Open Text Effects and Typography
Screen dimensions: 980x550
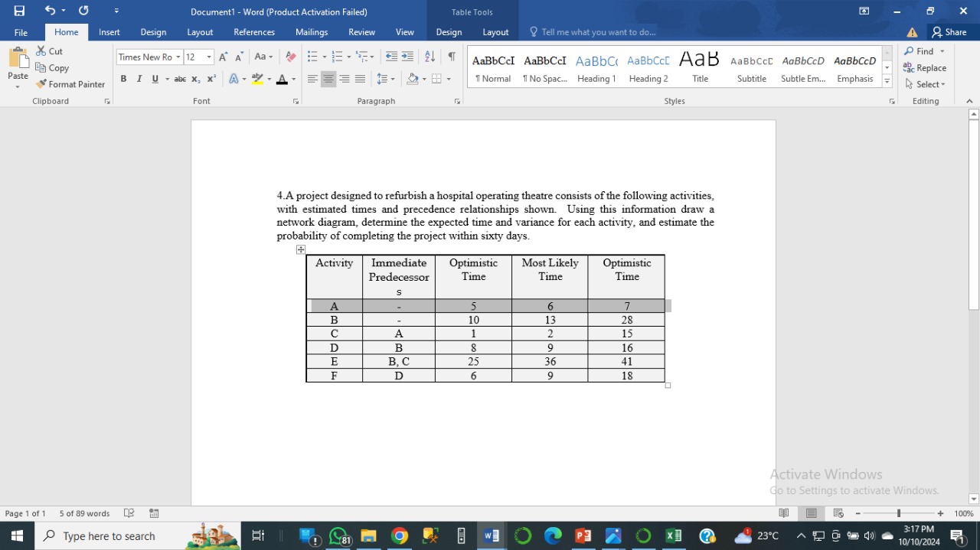pyautogui.click(x=234, y=79)
